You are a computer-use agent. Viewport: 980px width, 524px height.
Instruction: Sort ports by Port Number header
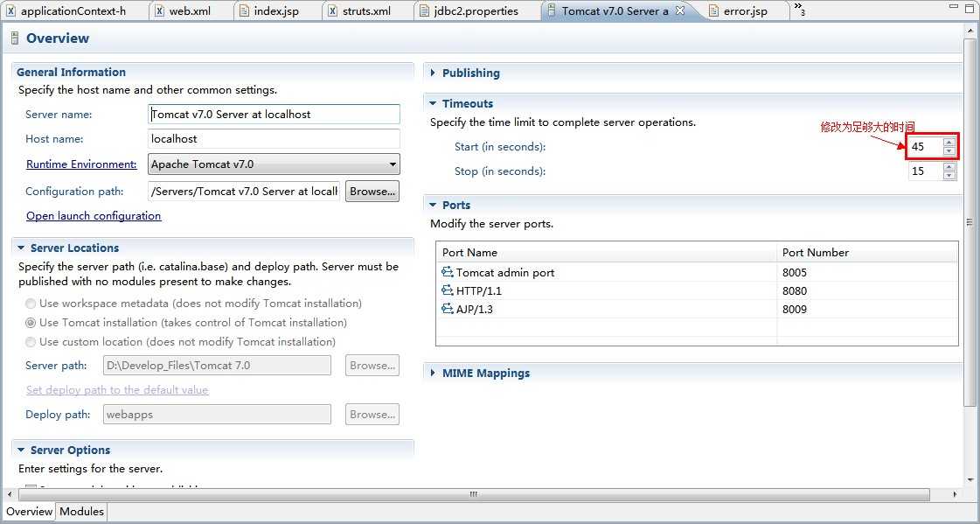pos(867,253)
